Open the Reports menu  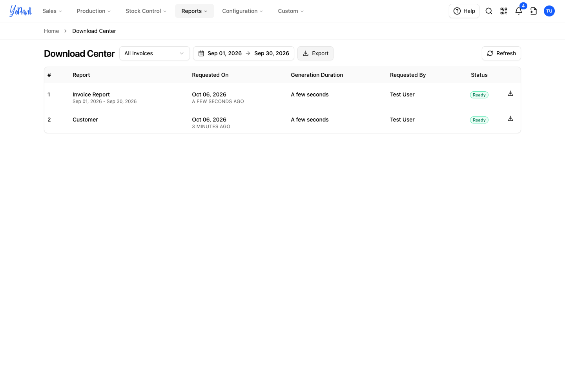coord(195,11)
